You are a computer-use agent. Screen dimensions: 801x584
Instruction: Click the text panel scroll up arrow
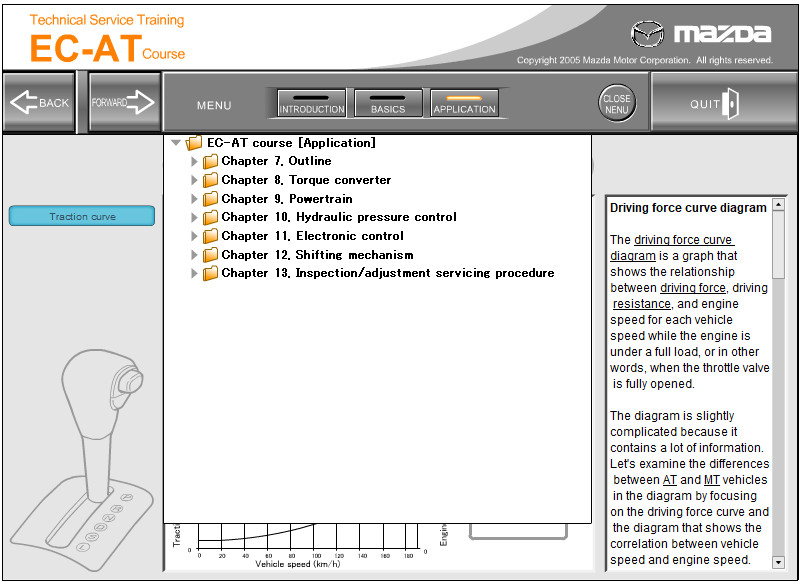(x=778, y=205)
